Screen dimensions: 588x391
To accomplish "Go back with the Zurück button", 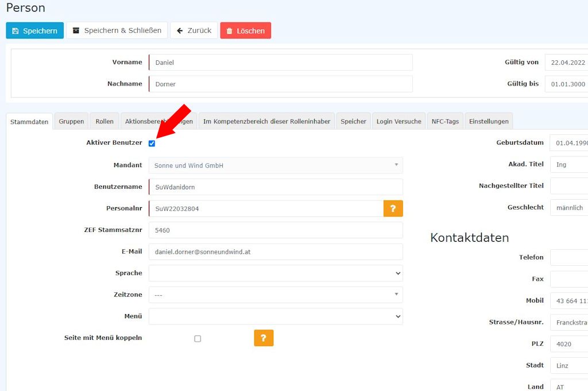I will click(x=194, y=30).
